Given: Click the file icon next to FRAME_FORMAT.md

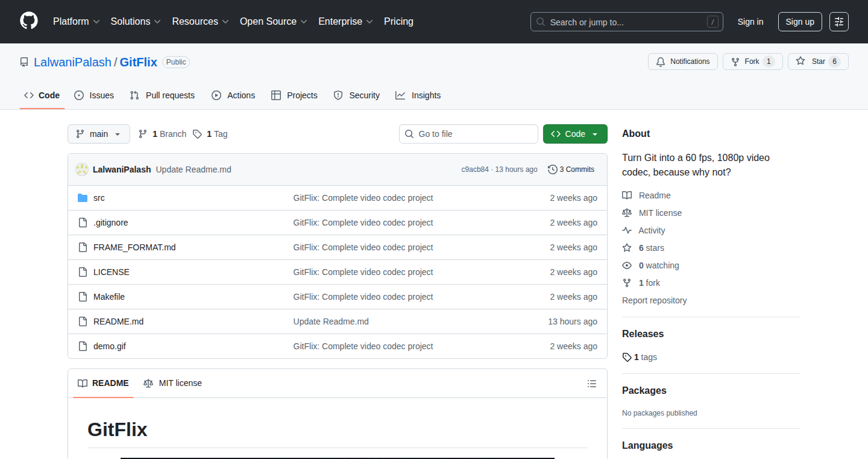Looking at the screenshot, I should coord(83,247).
